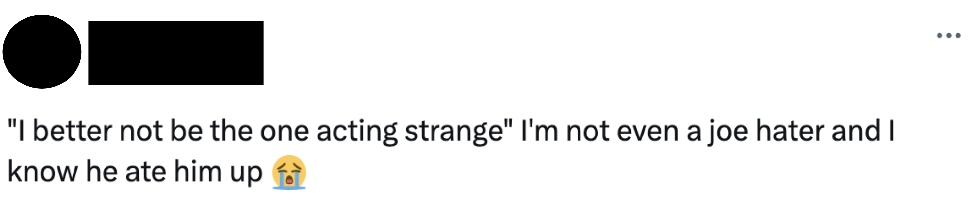Select the word "him" in the tweet
The image size is (980, 200).
(198, 172)
